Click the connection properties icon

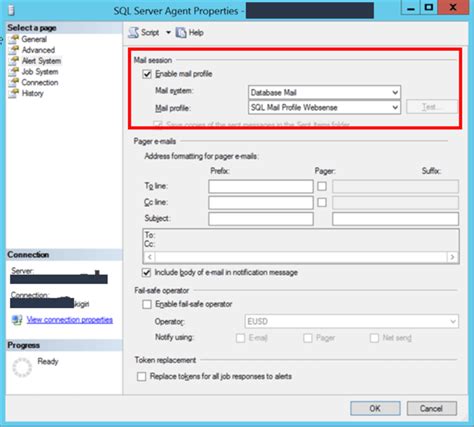(17, 320)
